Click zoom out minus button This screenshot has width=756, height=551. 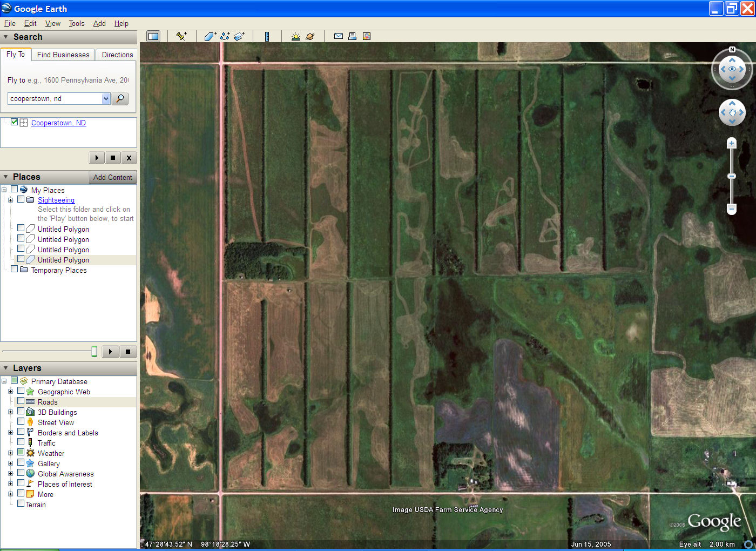click(x=732, y=209)
